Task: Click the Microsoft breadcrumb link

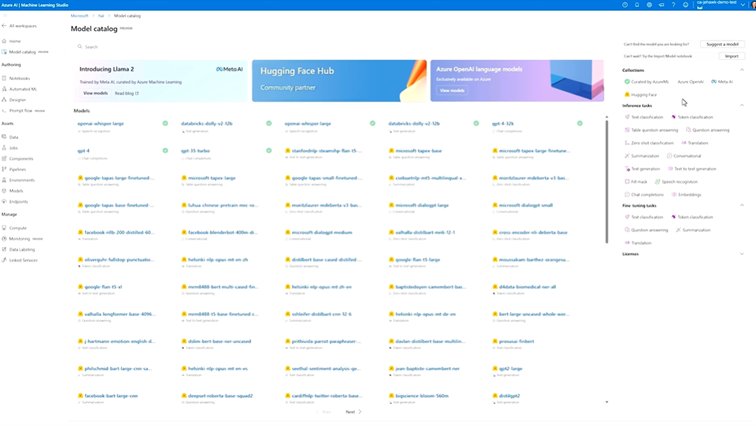Action: 80,16
